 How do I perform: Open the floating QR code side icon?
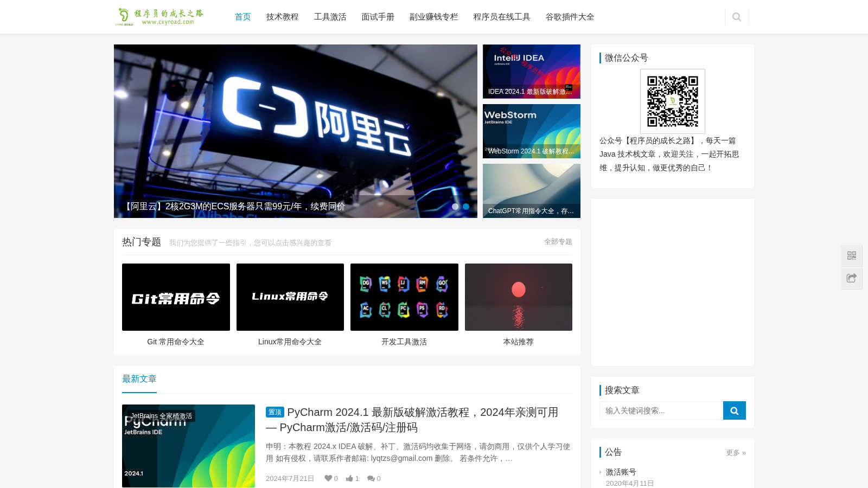point(852,255)
